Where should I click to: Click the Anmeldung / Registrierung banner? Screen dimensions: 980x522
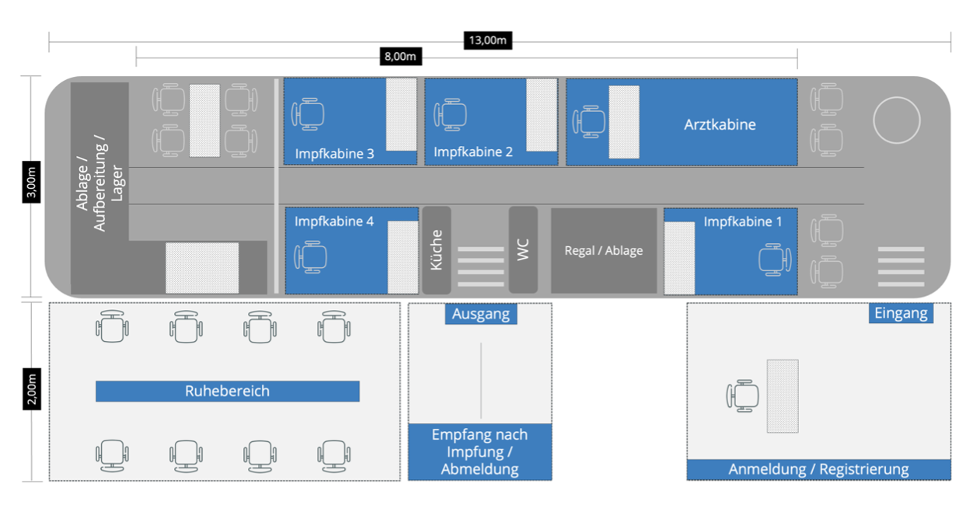(x=818, y=469)
